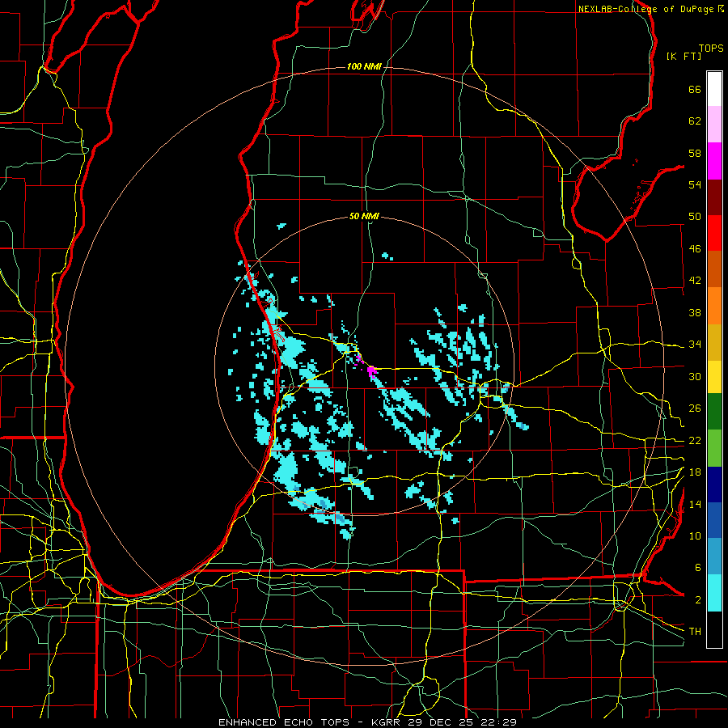
Task: Click the 62 label on the scale
Action: 695,121
